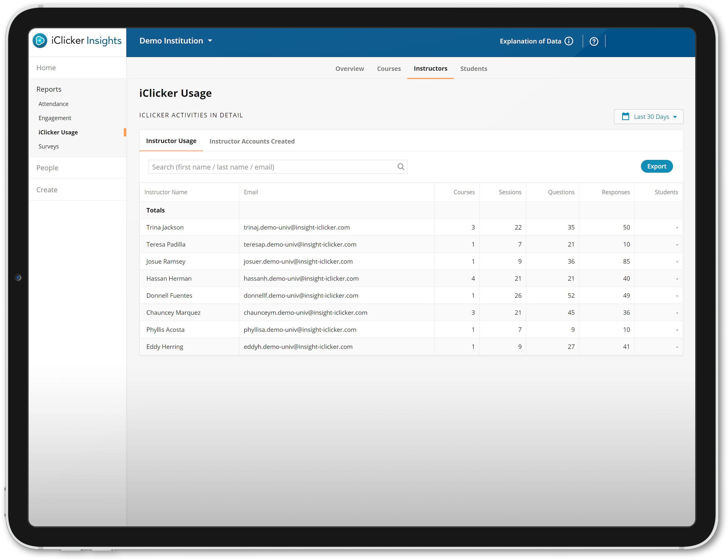Click Josue Ramsey's responses value 85
The height and width of the screenshot is (560, 728).
[x=626, y=261]
